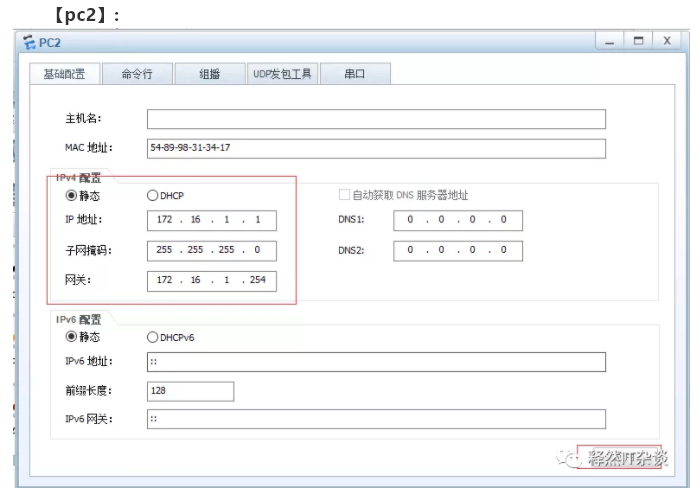
Task: Click the 前缀长度 field showing 128
Action: pos(190,391)
